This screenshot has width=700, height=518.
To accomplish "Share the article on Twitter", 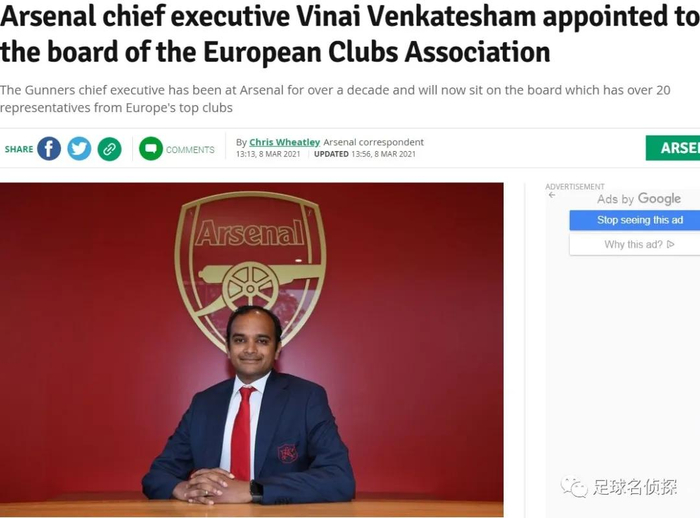I will (x=79, y=149).
